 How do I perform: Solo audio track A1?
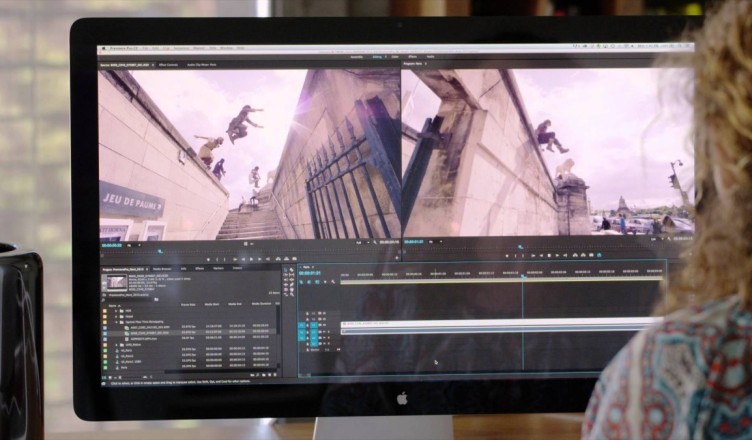click(x=329, y=332)
